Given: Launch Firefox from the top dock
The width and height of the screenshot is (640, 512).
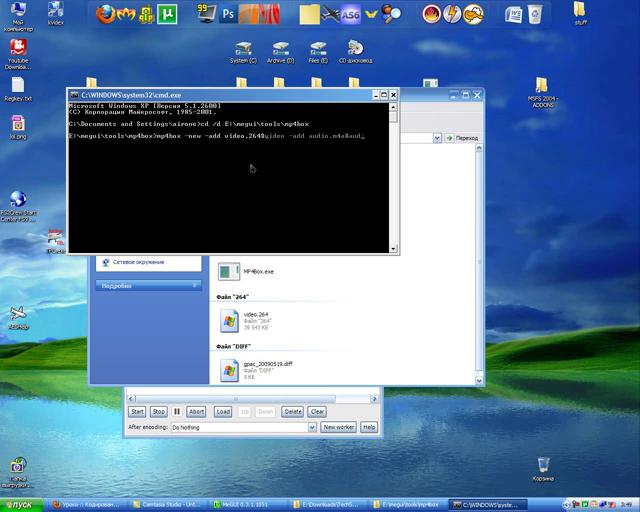Looking at the screenshot, I should coord(105,14).
